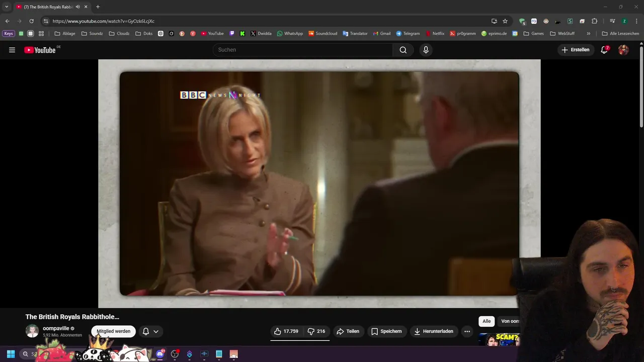Open the Keys bookmark
Viewport: 644px width, 362px height.
[x=9, y=34]
